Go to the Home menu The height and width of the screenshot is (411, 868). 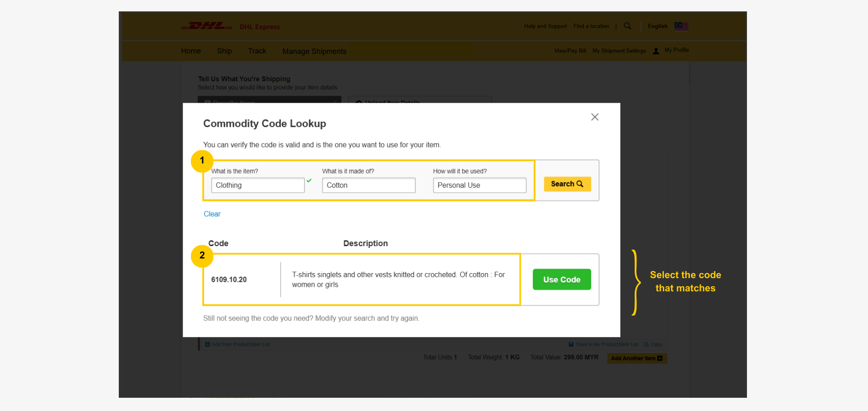coord(191,51)
